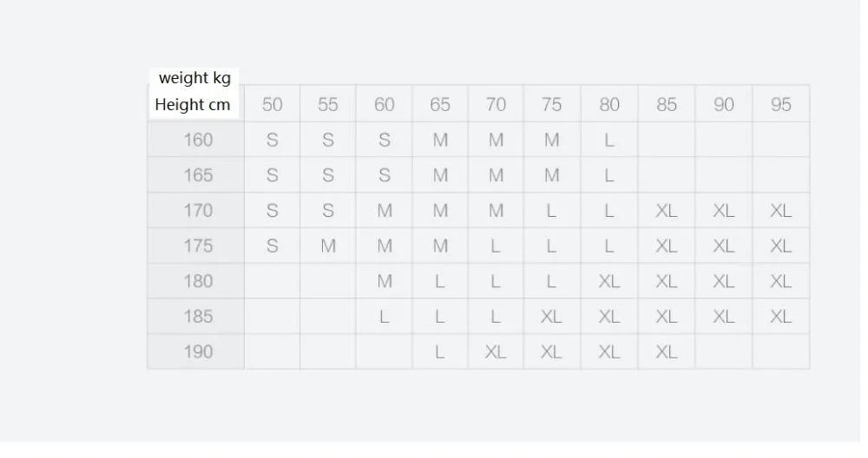Click size XL cell for 170 cm, 85 kg

667,210
